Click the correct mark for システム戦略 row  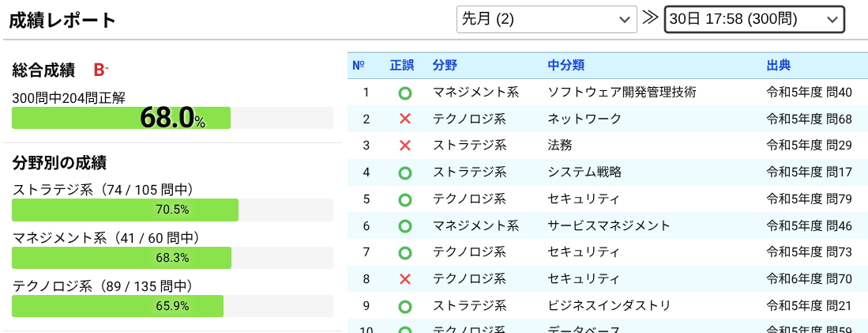coord(405,172)
